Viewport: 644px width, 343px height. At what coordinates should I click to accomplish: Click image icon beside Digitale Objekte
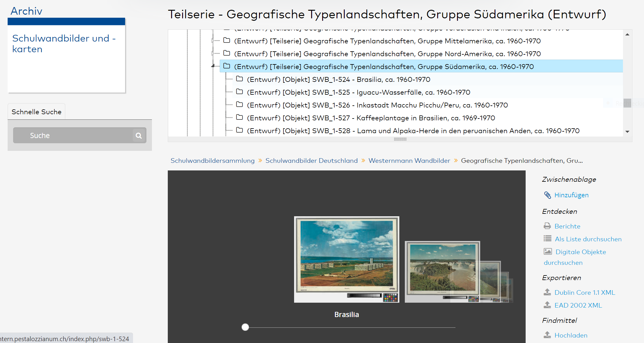pyautogui.click(x=548, y=252)
